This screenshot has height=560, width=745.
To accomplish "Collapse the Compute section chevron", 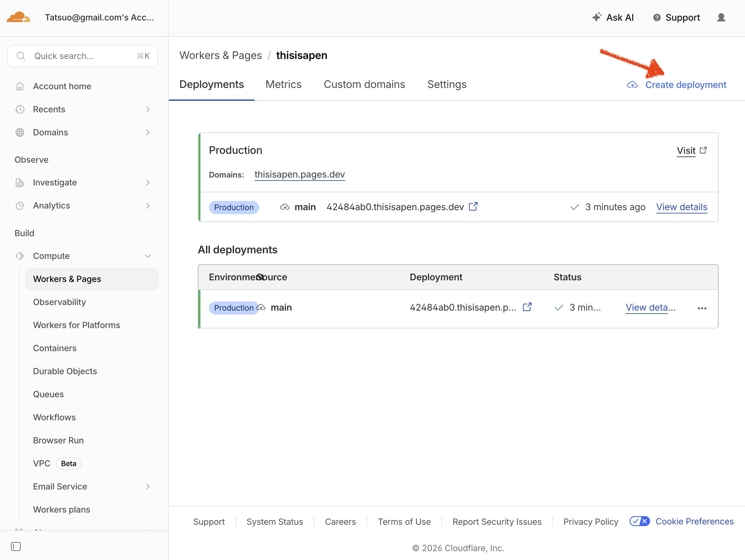I will click(148, 256).
